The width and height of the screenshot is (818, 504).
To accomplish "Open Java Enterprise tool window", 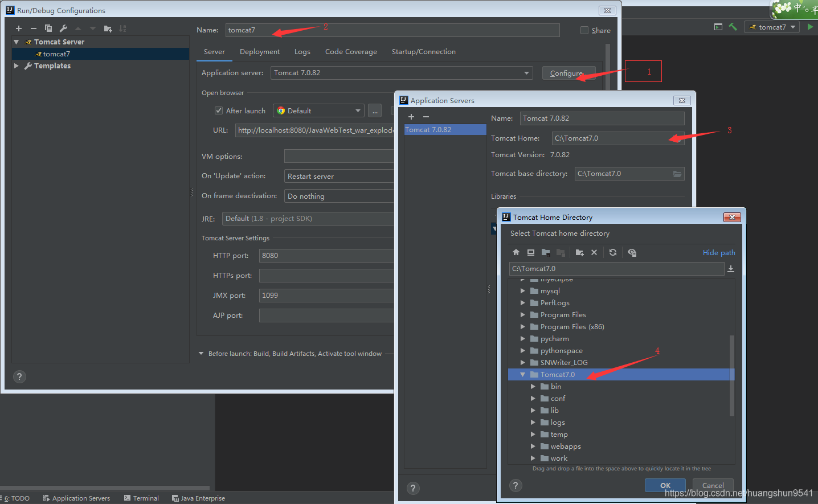I will point(198,498).
